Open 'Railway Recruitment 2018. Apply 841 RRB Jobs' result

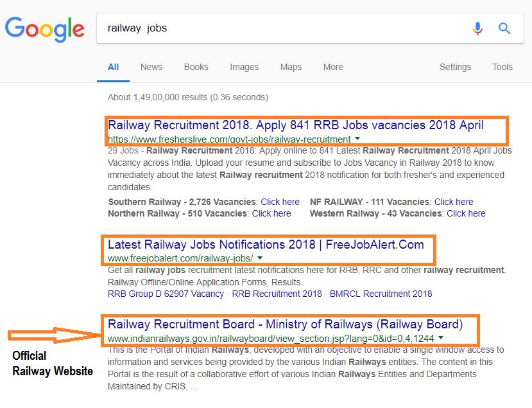[295, 125]
